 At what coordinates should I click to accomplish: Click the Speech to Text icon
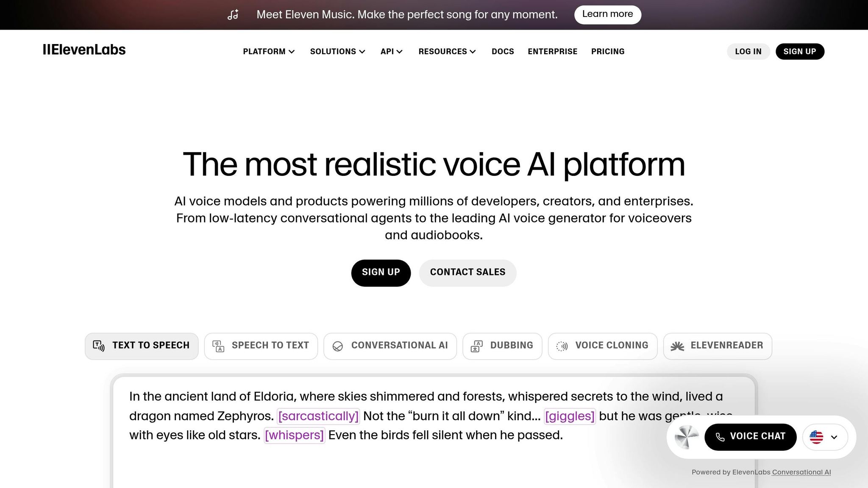(217, 346)
